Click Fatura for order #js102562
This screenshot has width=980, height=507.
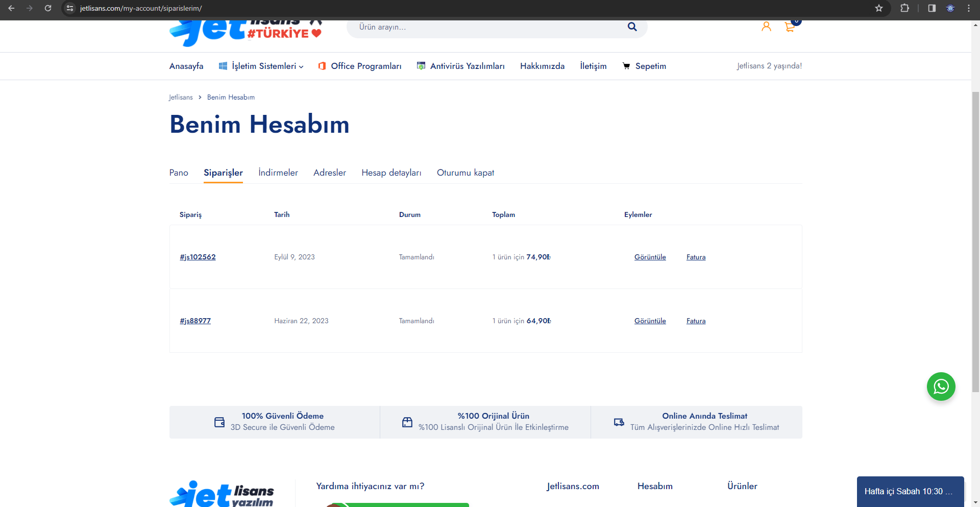[696, 257]
